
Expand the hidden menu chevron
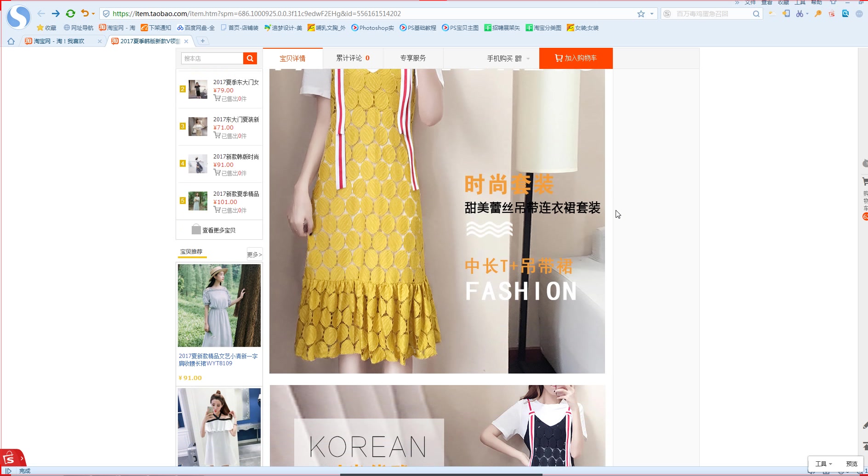click(x=737, y=2)
